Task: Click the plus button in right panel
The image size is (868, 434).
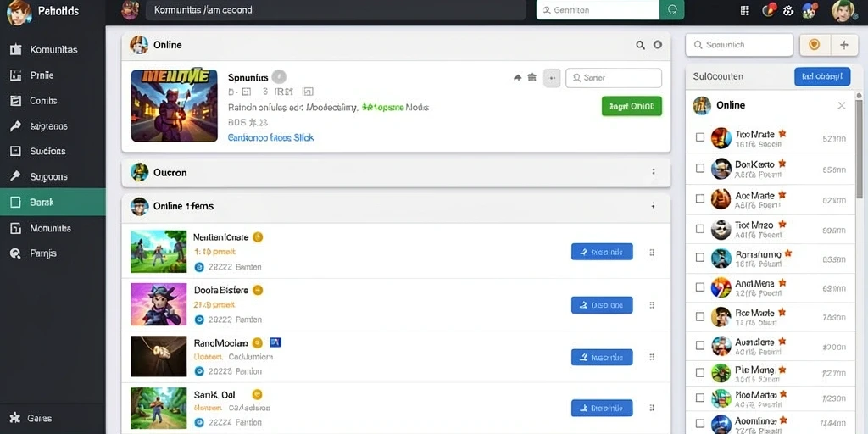Action: (x=844, y=45)
